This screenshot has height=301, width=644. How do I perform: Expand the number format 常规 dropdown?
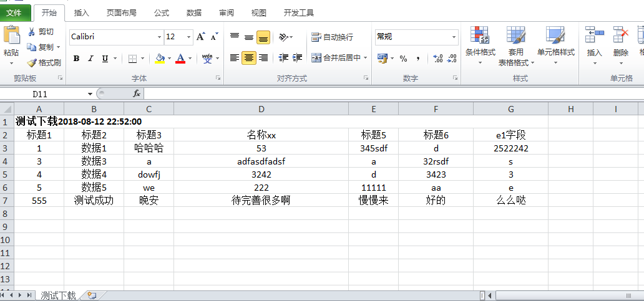click(x=454, y=37)
